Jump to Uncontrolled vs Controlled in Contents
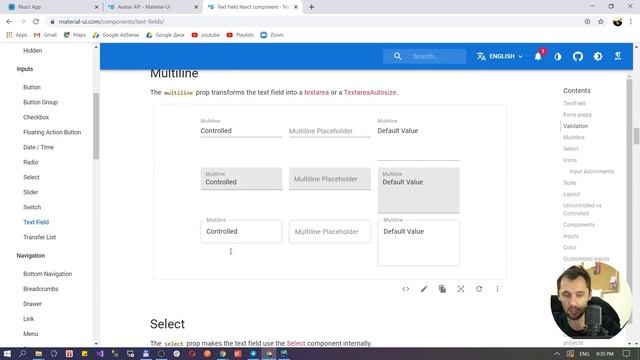Screen dimensions: 640x360 point(582,209)
